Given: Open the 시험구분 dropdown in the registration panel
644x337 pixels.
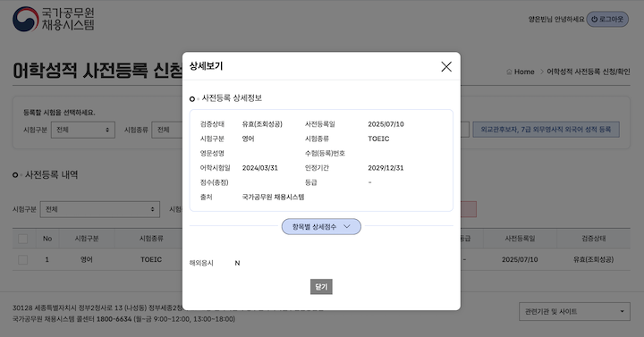Looking at the screenshot, I should [83, 130].
